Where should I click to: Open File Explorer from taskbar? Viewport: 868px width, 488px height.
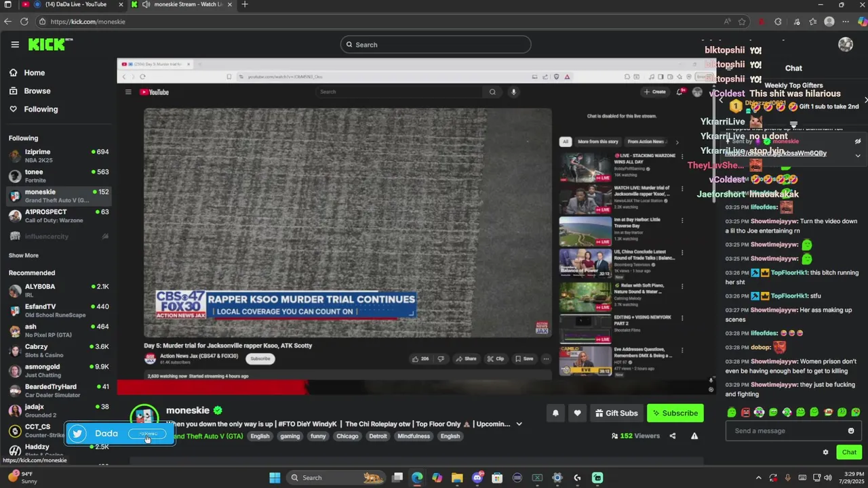tap(457, 478)
